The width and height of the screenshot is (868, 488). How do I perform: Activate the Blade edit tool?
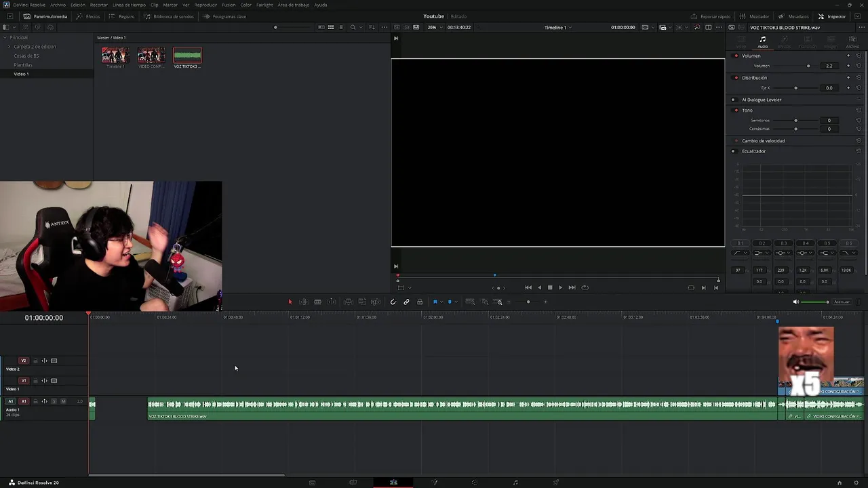317,302
